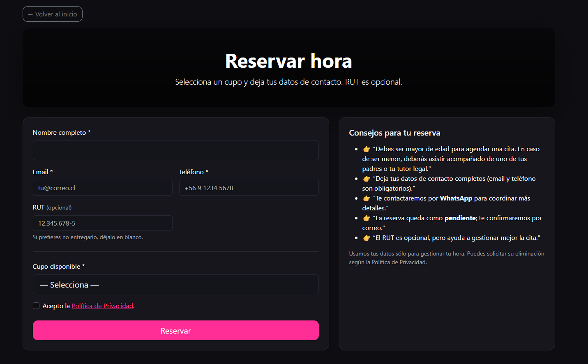Click the Reservar hora page heading
This screenshot has width=588, height=364.
pos(288,61)
